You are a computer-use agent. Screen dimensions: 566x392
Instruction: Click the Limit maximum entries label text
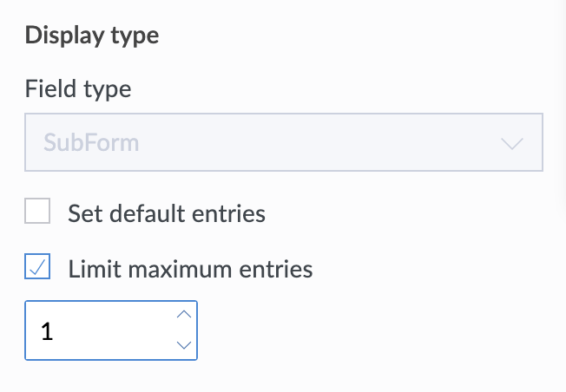190,269
